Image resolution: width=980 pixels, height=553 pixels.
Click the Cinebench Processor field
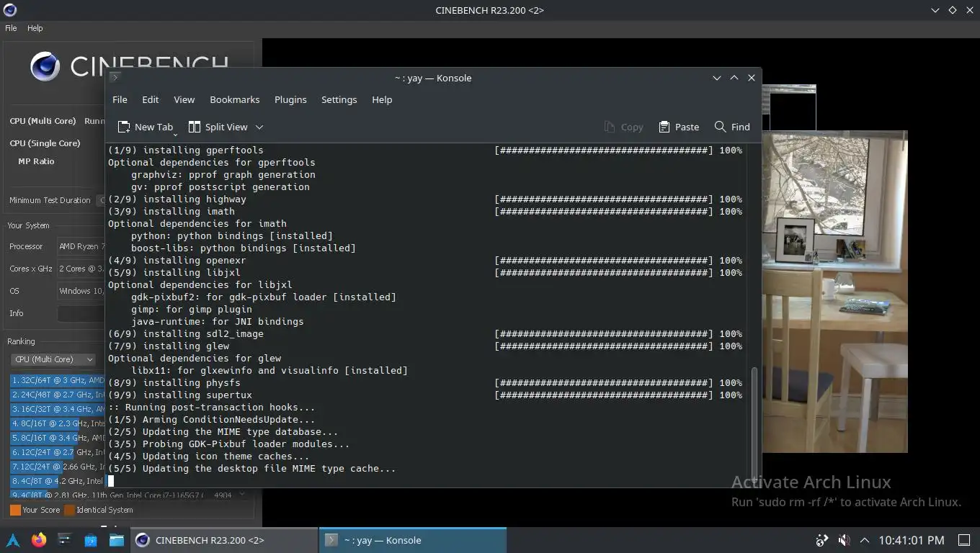[81, 246]
